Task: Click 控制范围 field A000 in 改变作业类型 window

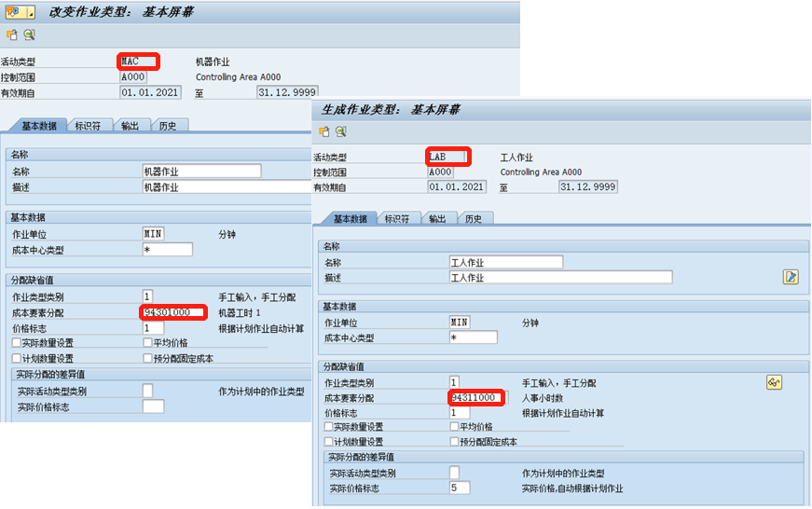Action: coord(133,77)
